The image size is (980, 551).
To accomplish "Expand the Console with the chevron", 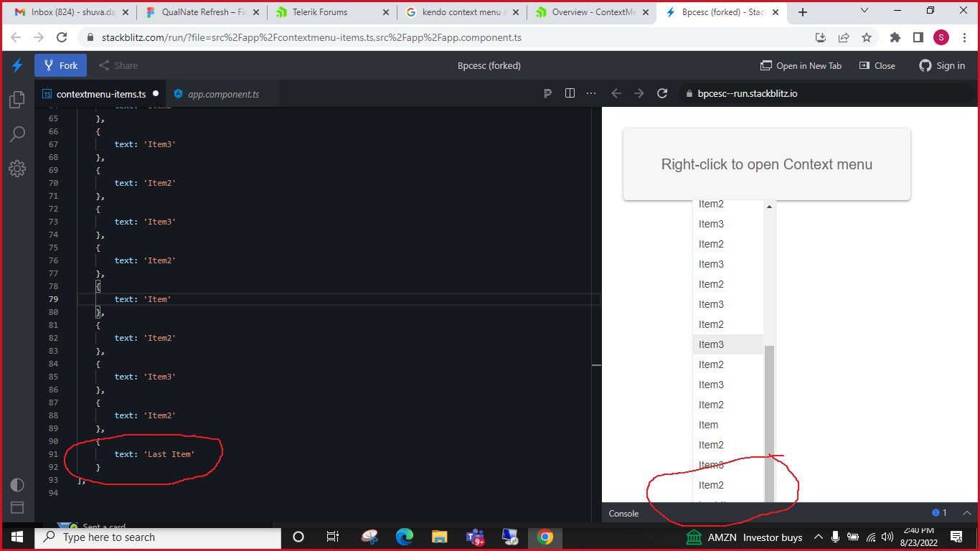I will click(x=966, y=513).
